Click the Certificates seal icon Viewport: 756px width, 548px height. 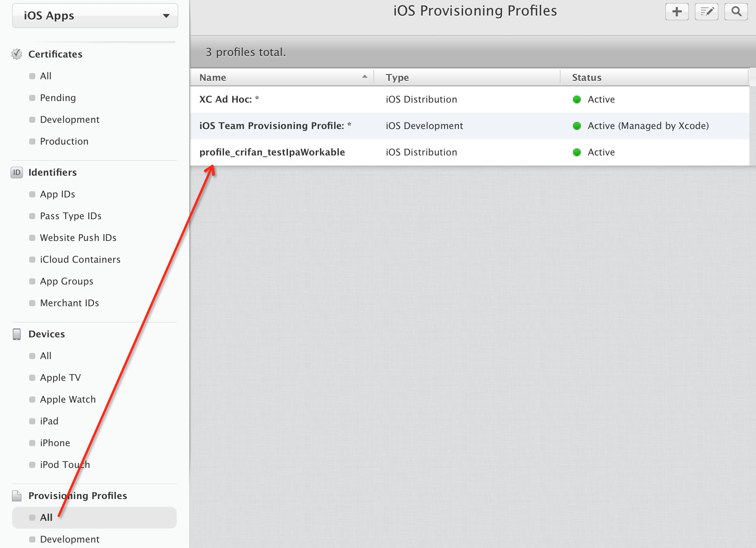click(x=17, y=54)
